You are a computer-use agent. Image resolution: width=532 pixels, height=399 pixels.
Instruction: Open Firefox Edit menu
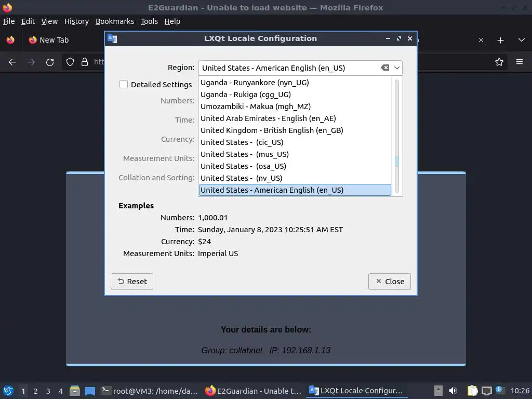[x=28, y=21]
